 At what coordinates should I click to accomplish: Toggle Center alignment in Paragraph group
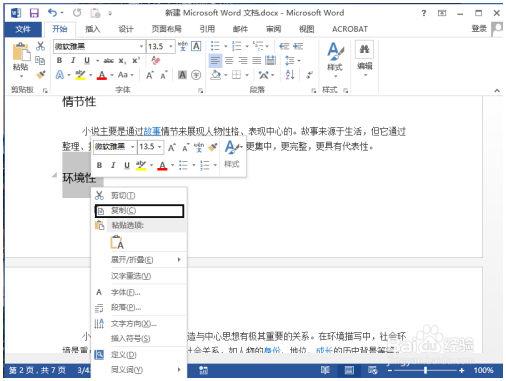click(229, 60)
